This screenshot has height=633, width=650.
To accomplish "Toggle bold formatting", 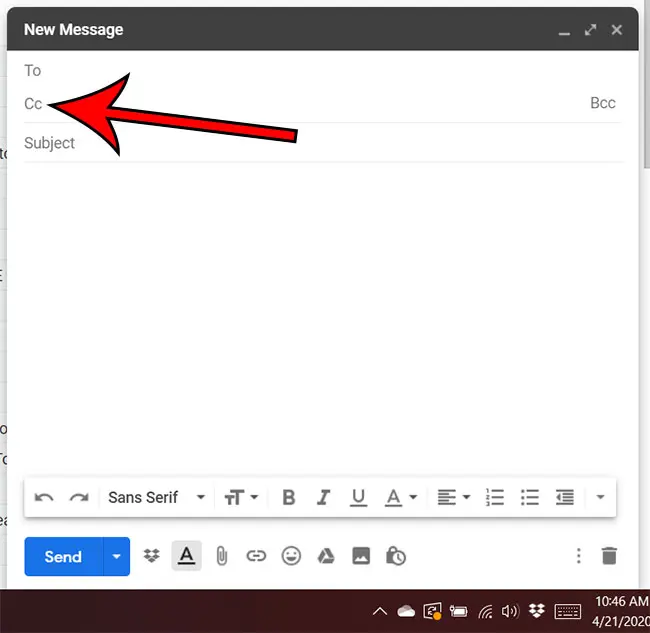I will (288, 497).
